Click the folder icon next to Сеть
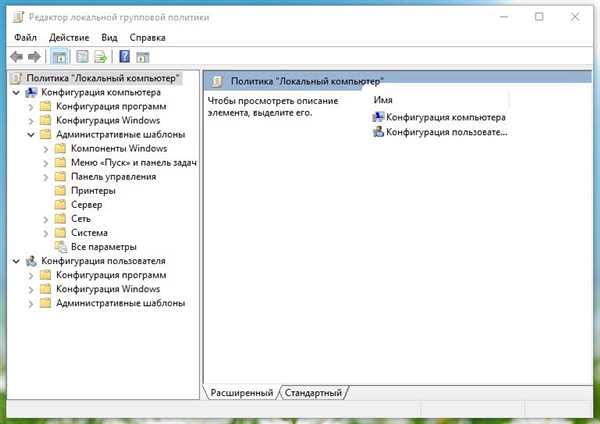This screenshot has height=424, width=600. tap(60, 219)
